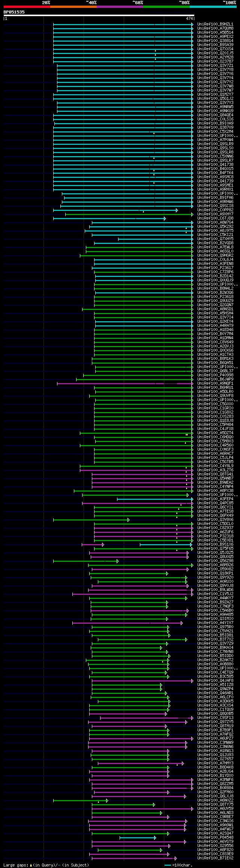This screenshot has height=868, width=240.
Task: Click the green ~80% identity legend segment
Action: (166, 7)
